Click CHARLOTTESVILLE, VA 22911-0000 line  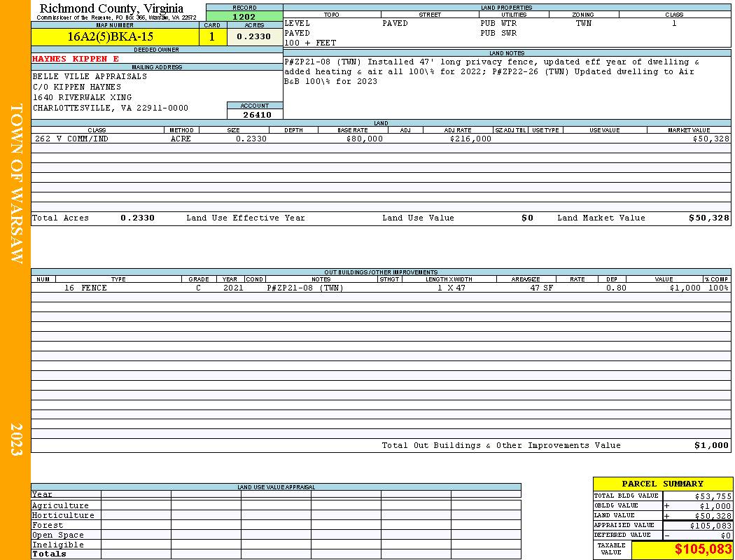(110, 108)
